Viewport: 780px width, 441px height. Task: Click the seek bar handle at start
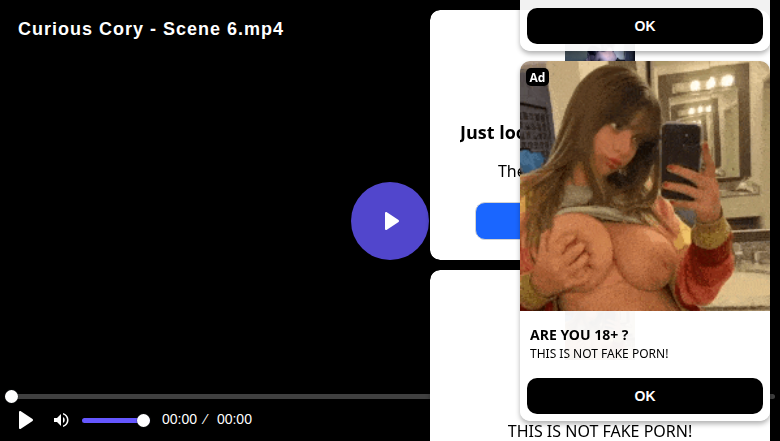click(x=11, y=397)
